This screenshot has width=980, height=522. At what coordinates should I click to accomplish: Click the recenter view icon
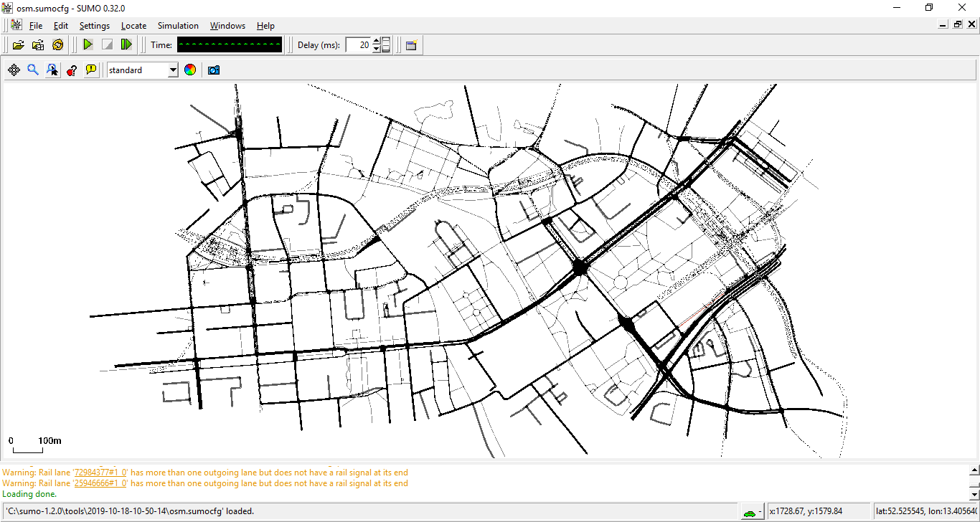pyautogui.click(x=14, y=70)
